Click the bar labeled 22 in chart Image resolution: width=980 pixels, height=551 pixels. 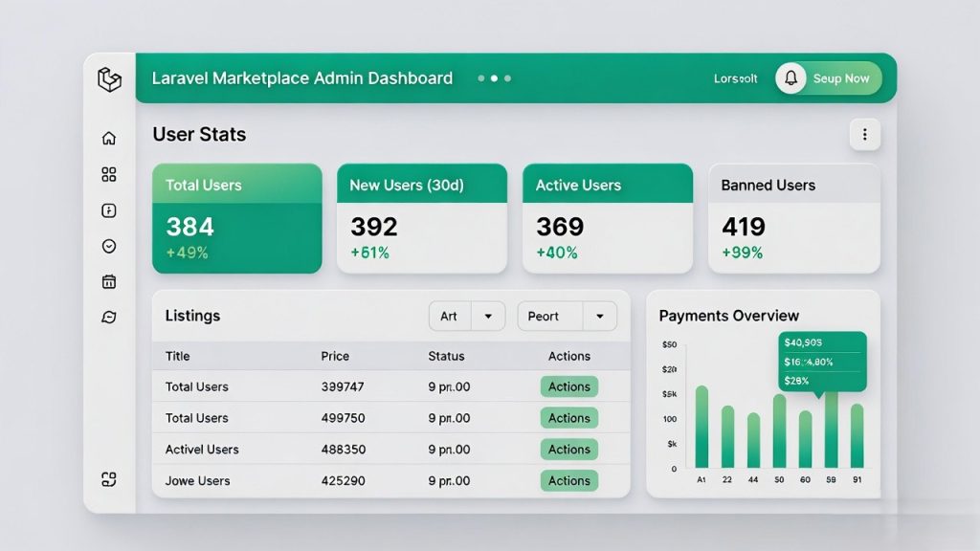[727, 436]
